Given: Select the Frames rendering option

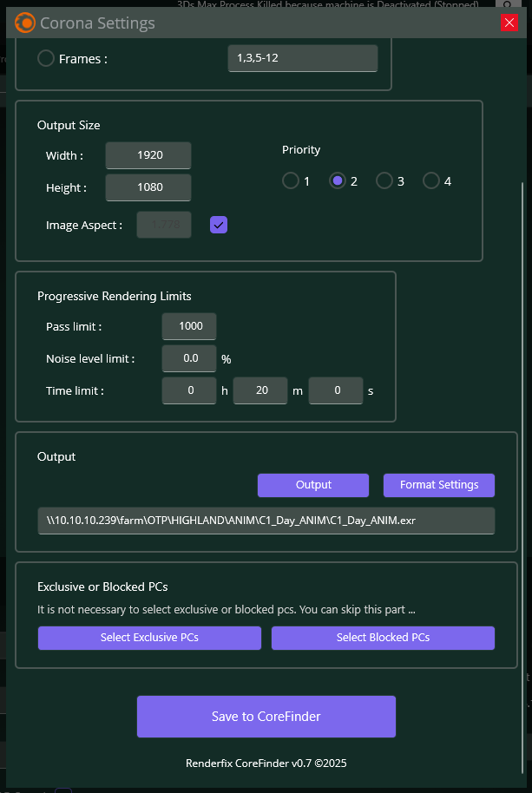Looking at the screenshot, I should [44, 58].
